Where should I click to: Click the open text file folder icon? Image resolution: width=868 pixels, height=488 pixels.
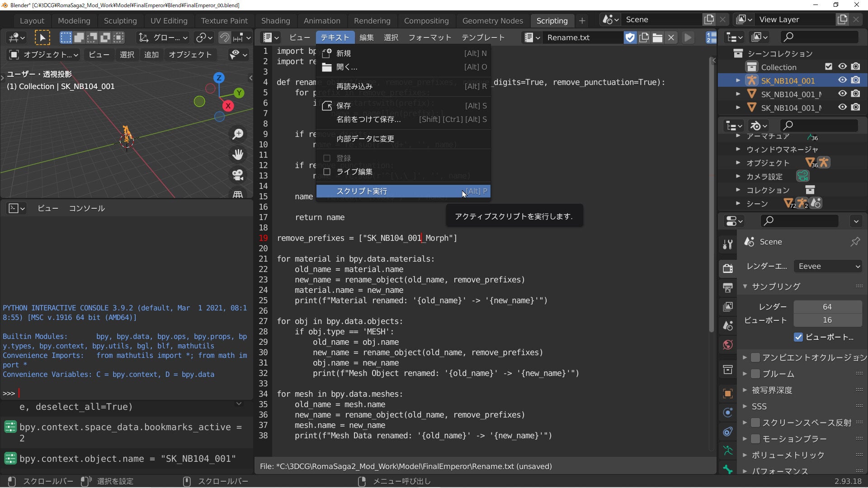[657, 38]
